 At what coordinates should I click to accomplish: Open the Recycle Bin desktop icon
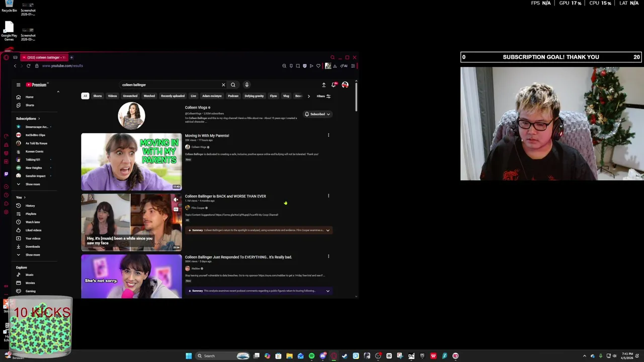[x=9, y=7]
